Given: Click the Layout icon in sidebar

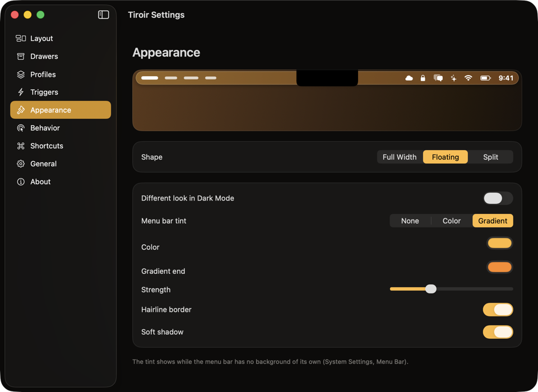Looking at the screenshot, I should [21, 39].
